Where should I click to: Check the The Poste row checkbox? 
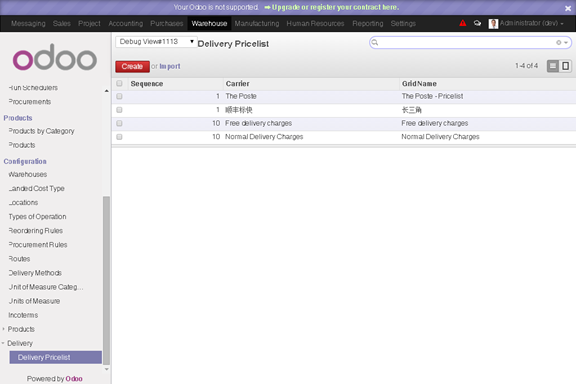(x=119, y=96)
